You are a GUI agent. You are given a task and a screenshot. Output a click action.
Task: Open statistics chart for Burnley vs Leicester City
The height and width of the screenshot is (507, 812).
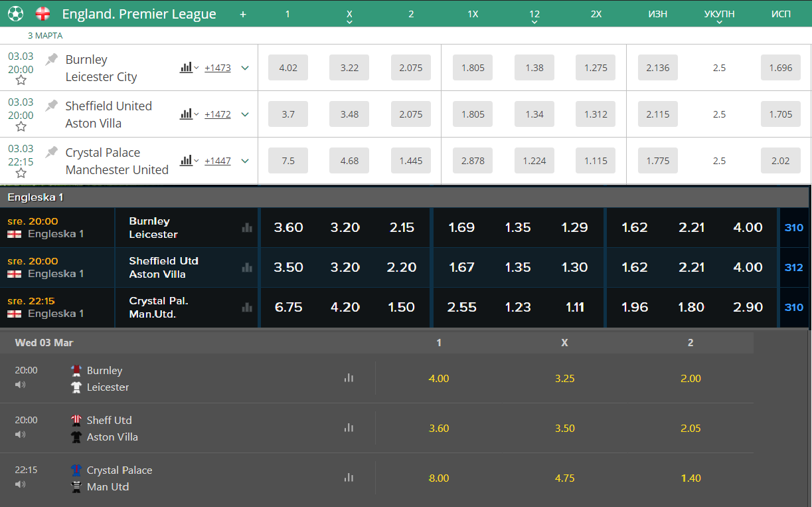(186, 67)
